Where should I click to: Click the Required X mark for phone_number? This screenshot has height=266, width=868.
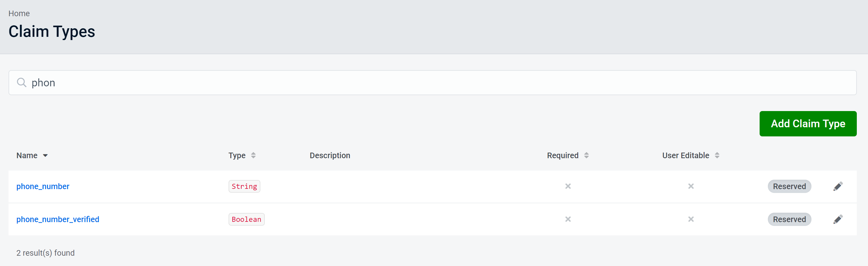point(568,186)
